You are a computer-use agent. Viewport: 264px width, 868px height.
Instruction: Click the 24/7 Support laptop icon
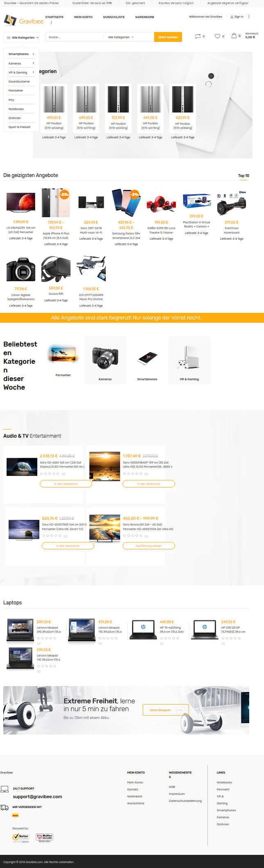point(5,789)
